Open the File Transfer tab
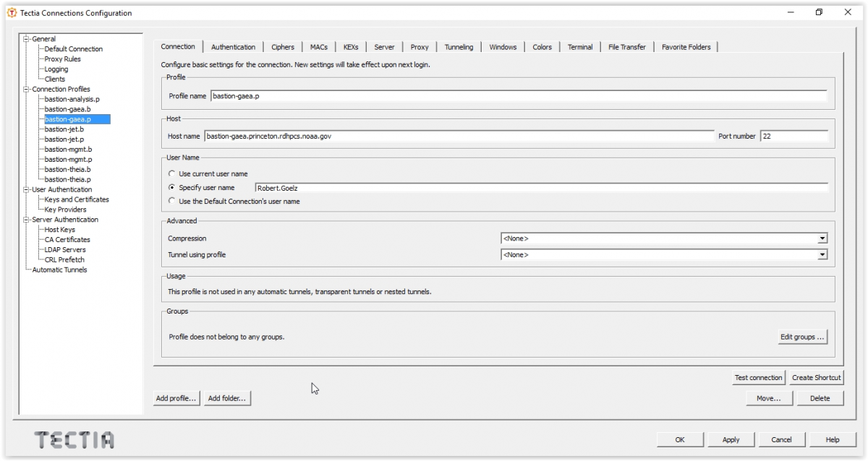Image resolution: width=868 pixels, height=461 pixels. 627,47
